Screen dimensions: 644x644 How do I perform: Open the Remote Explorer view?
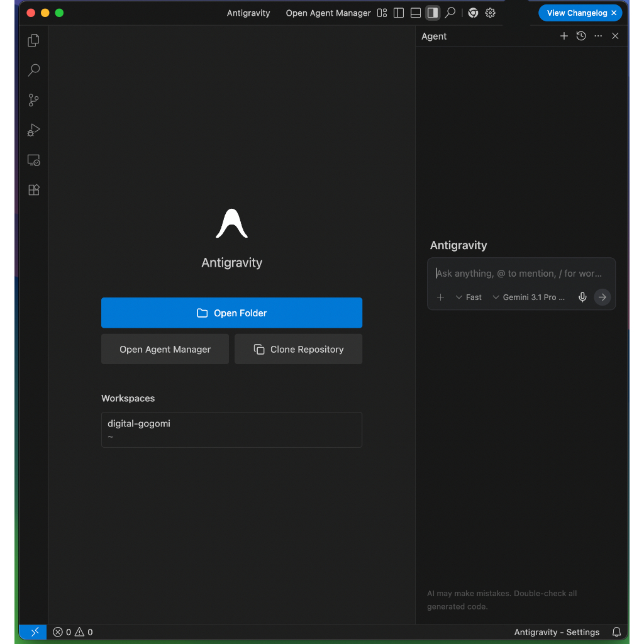pos(34,160)
